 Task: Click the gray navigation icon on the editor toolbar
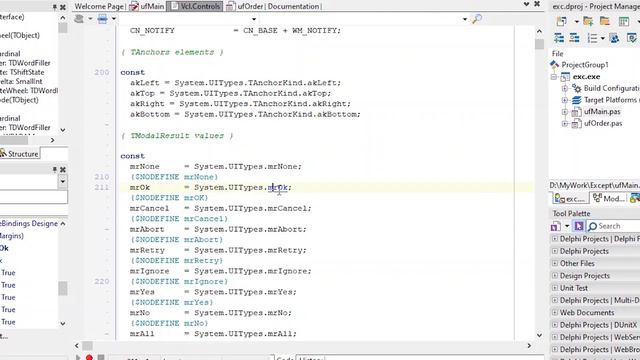(x=79, y=19)
